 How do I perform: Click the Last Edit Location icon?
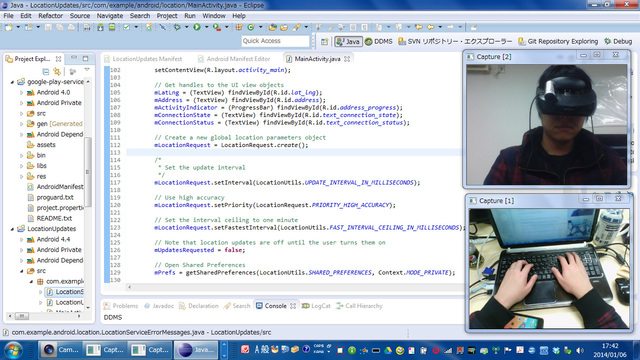(x=419, y=27)
